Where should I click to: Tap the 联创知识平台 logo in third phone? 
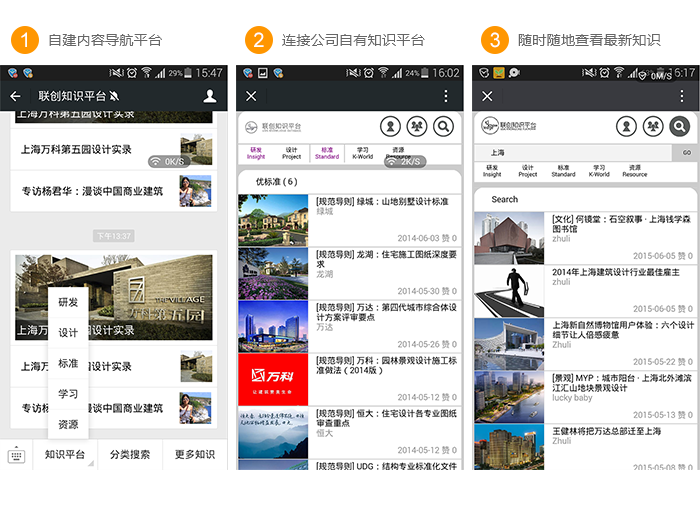coord(509,126)
